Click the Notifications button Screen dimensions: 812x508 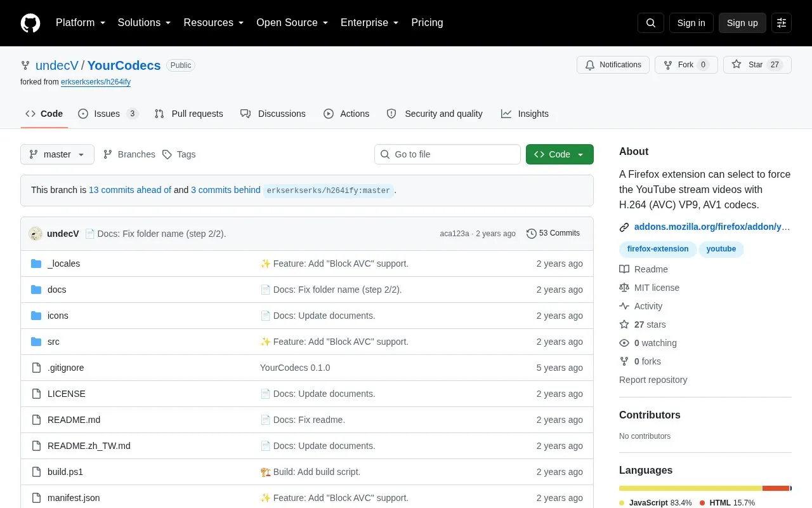[613, 65]
